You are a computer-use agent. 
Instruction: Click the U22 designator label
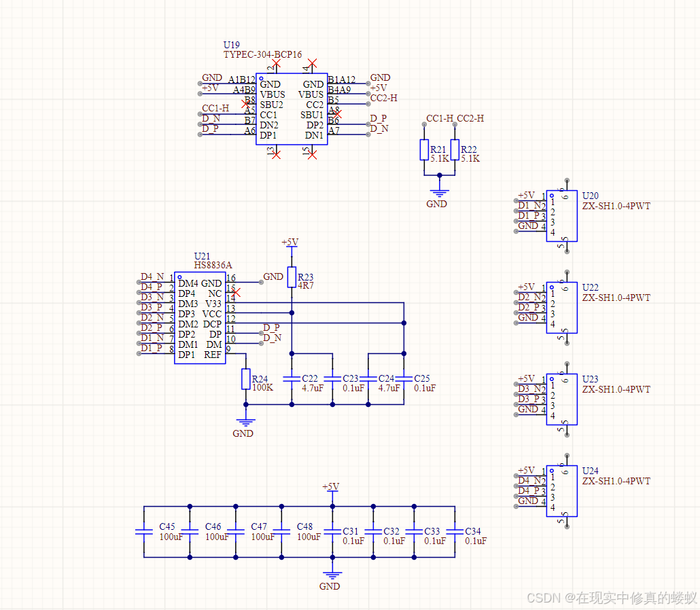(x=590, y=287)
